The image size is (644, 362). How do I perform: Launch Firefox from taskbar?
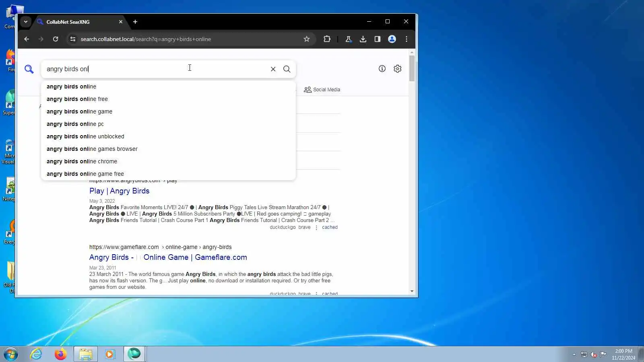tap(61, 354)
